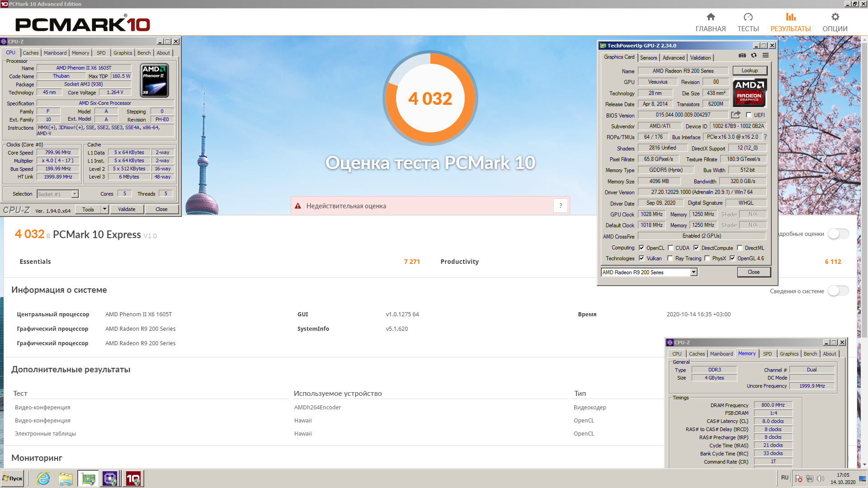Switch to GPU-Z taskbar icon
The image size is (868, 488).
click(88, 479)
